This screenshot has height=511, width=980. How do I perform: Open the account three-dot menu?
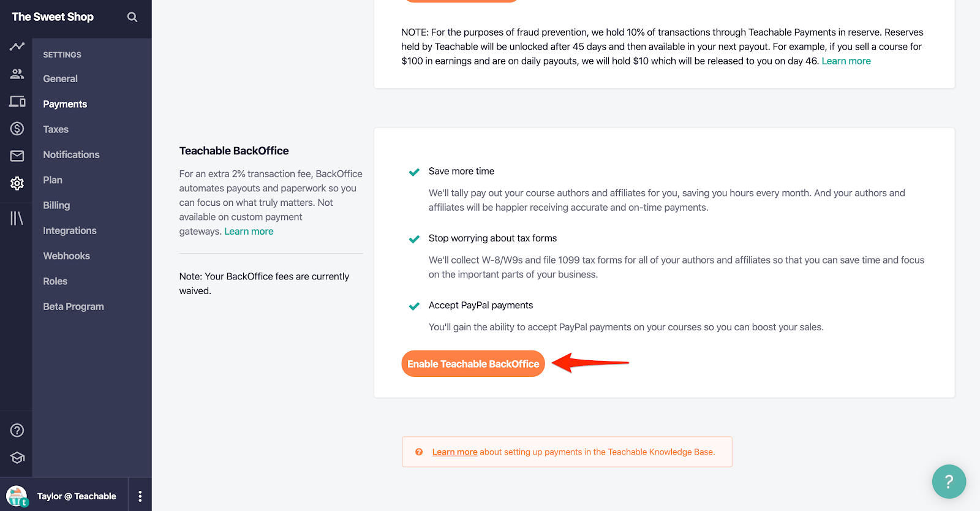(139, 494)
